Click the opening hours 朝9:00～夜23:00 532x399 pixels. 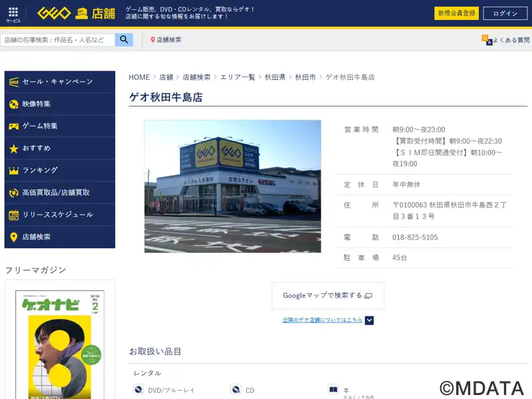point(419,130)
